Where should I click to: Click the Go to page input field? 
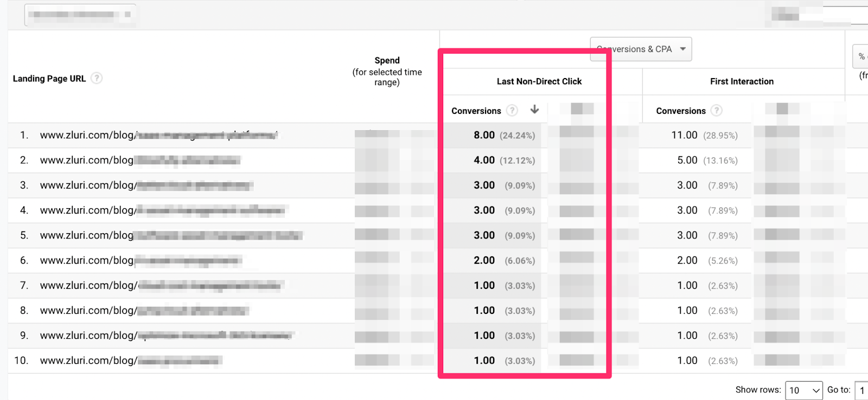[861, 390]
